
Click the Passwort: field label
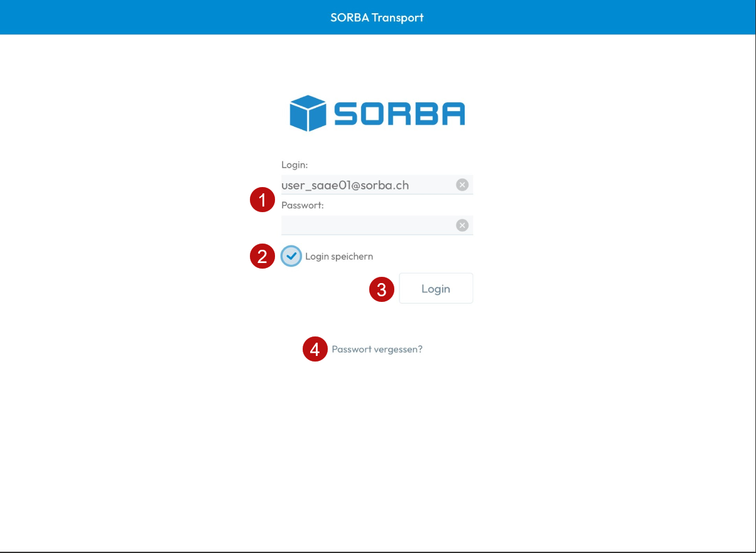pyautogui.click(x=302, y=205)
